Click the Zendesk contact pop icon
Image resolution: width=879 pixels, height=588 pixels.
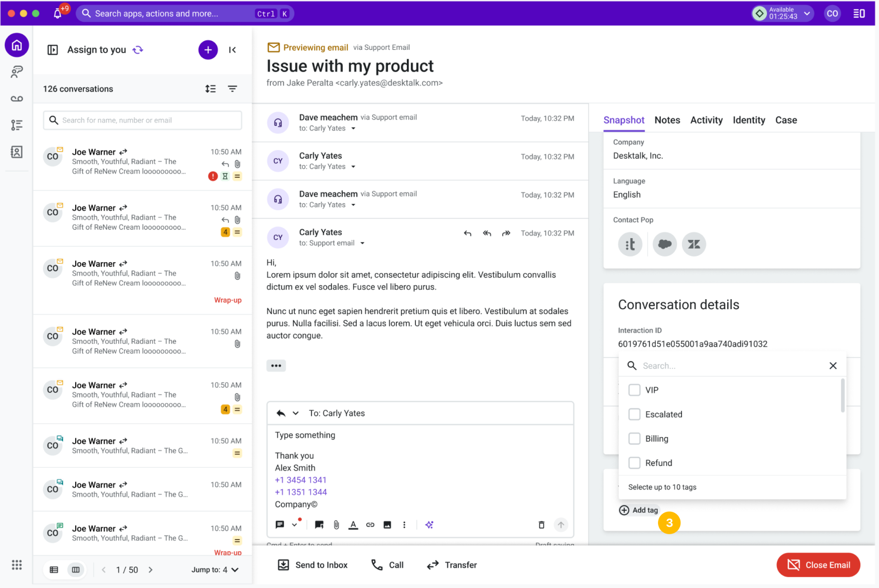[x=694, y=244]
